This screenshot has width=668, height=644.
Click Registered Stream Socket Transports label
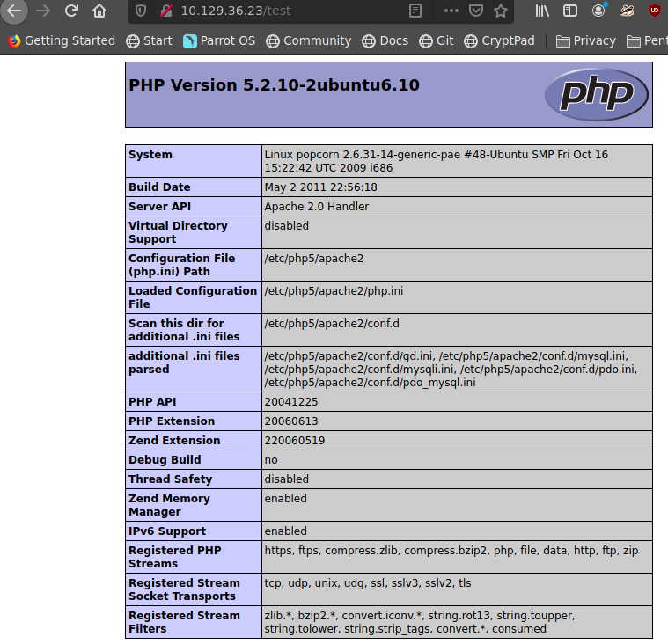click(184, 589)
